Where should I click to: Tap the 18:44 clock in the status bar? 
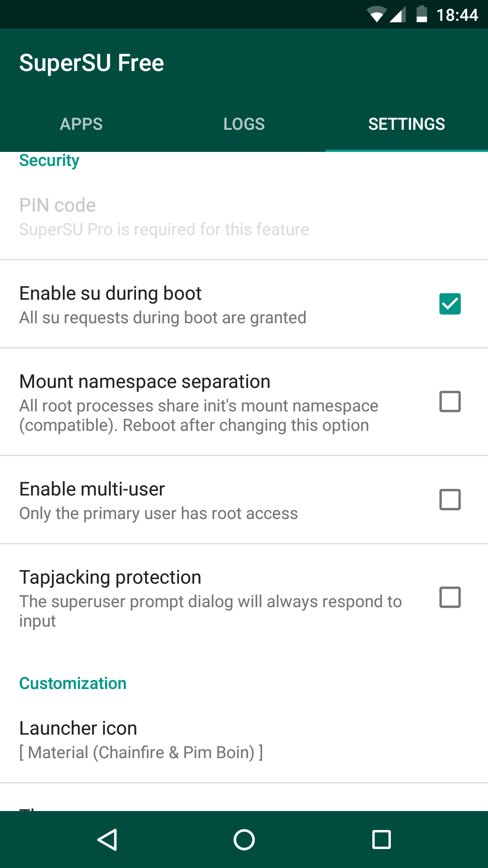click(457, 15)
